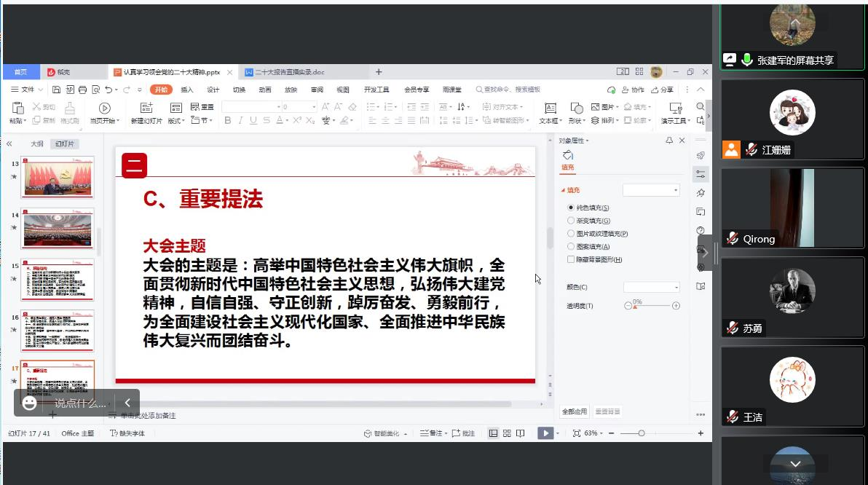This screenshot has width=868, height=485.
Task: Click the Slide Sorter grid view icon
Action: (x=507, y=433)
